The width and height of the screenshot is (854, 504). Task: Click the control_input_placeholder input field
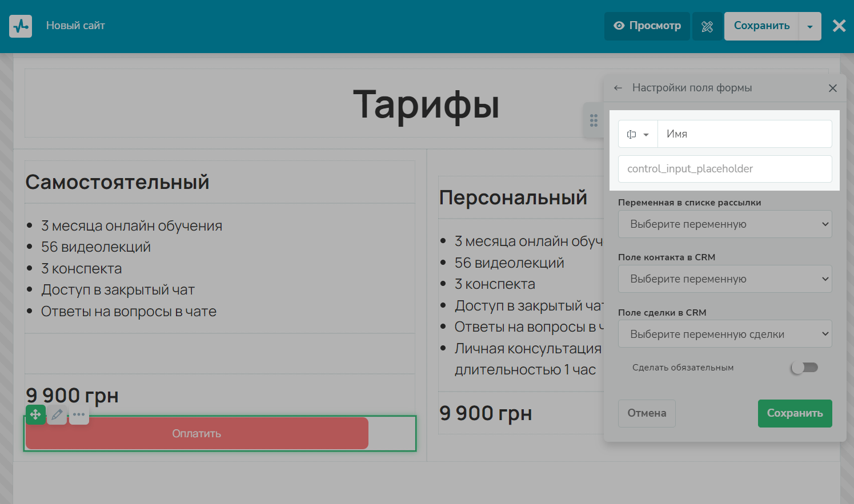[725, 169]
